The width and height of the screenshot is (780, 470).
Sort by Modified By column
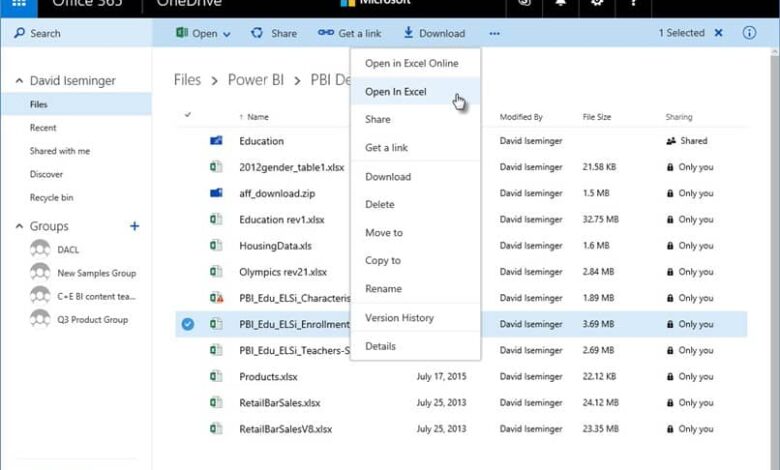click(521, 117)
